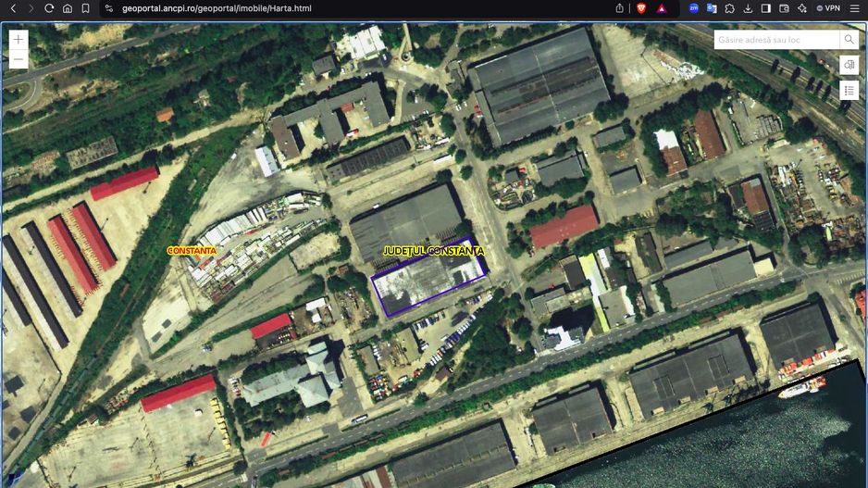Toggle the browser sidebar panel
868x488 pixels.
coord(765,8)
